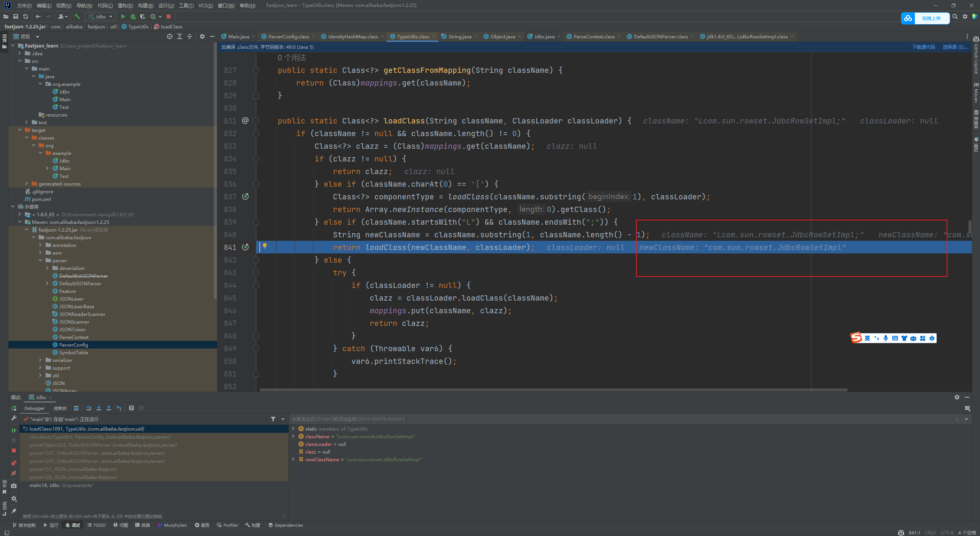Image resolution: width=980 pixels, height=536 pixels.
Task: Select JSONLexerBase in project tree
Action: (77, 306)
